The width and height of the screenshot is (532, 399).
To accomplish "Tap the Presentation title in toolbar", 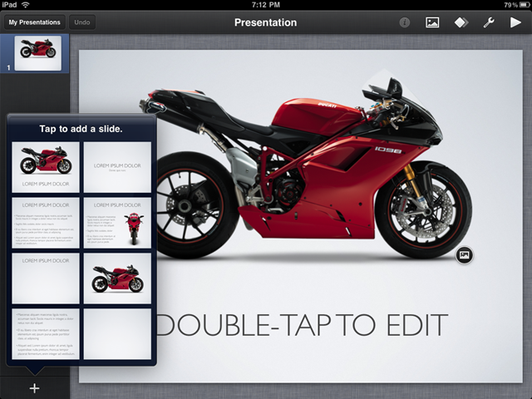I will pyautogui.click(x=266, y=22).
